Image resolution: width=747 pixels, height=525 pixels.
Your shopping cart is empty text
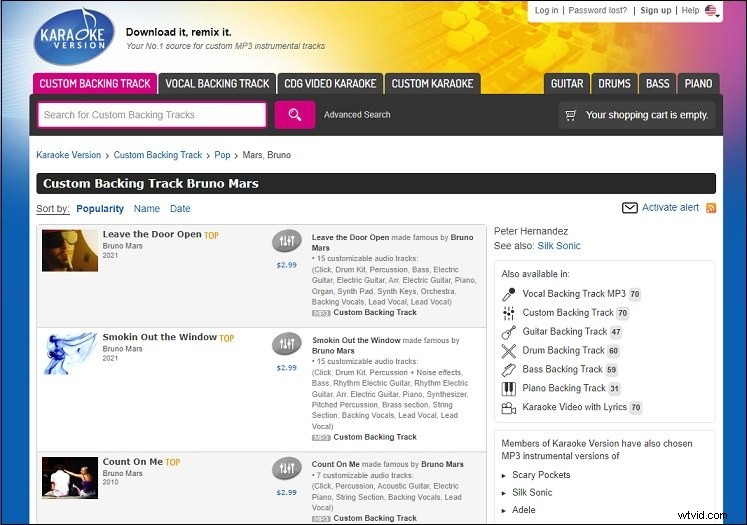[647, 115]
